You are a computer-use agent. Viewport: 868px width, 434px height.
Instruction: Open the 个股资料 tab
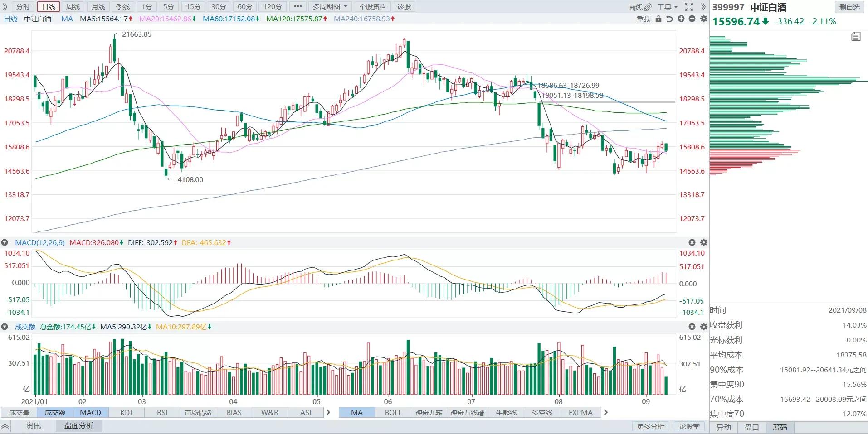coord(373,7)
